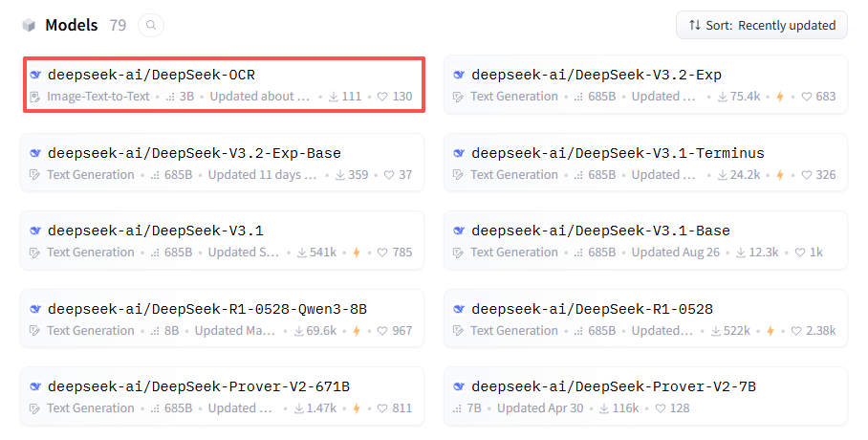
Task: Click the Models cube icon
Action: [x=29, y=26]
